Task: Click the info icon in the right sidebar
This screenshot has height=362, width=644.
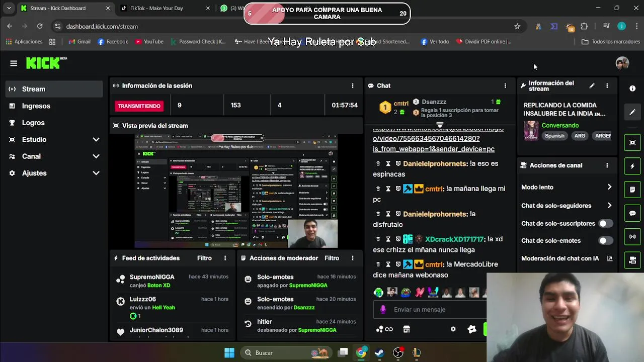Action: click(x=632, y=88)
